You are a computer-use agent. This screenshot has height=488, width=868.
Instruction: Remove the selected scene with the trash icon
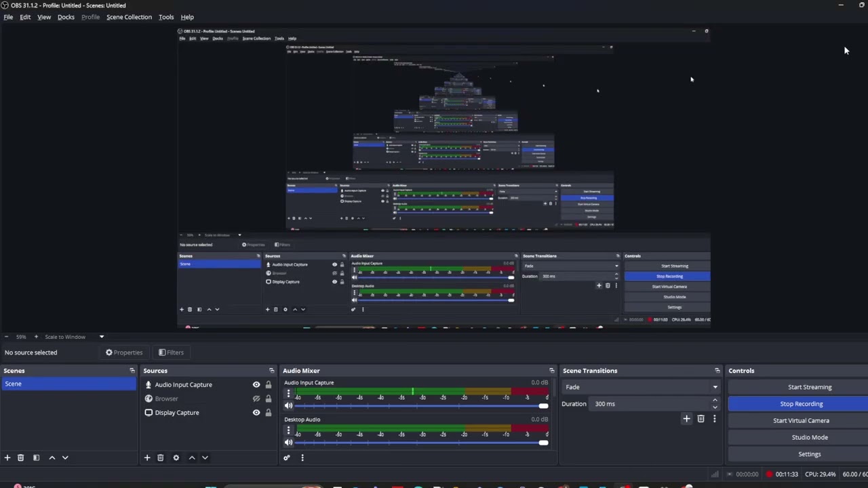[20, 457]
